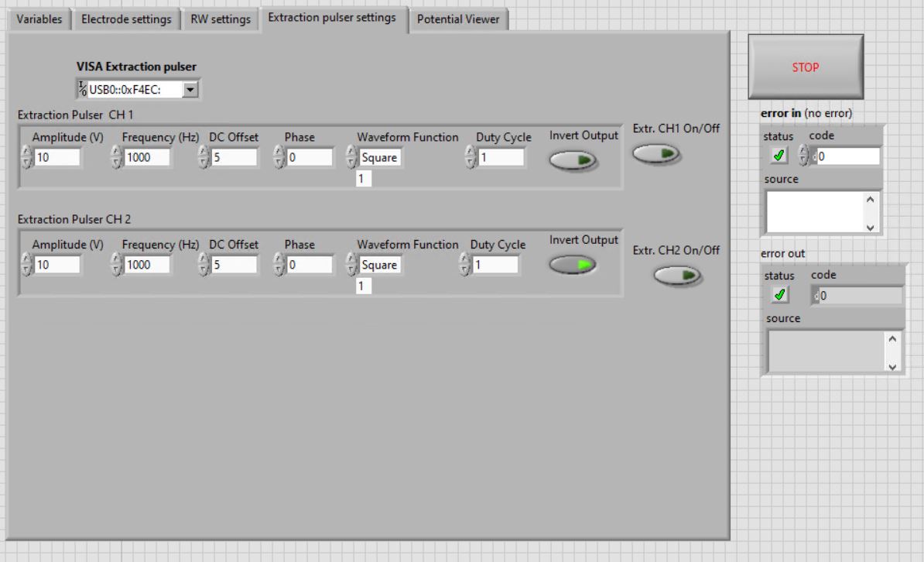The image size is (924, 562).
Task: Click CH 2 Phase value field
Action: point(310,265)
